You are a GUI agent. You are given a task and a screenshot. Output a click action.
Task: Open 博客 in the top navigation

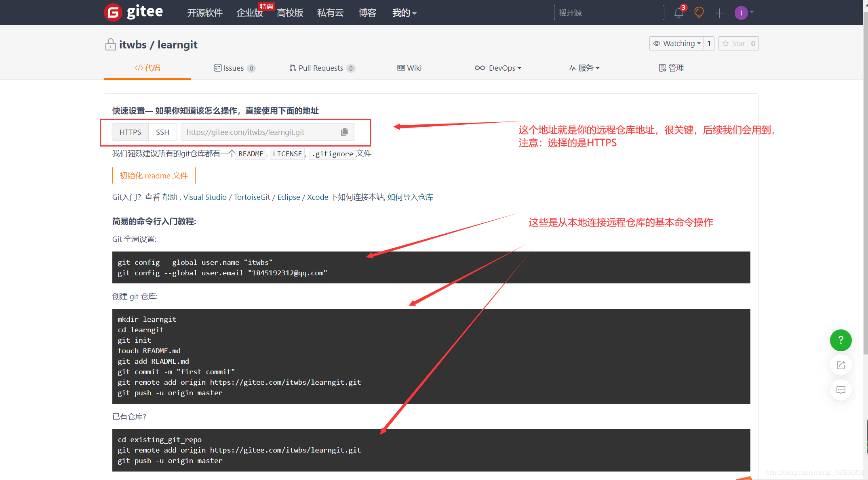pos(367,13)
